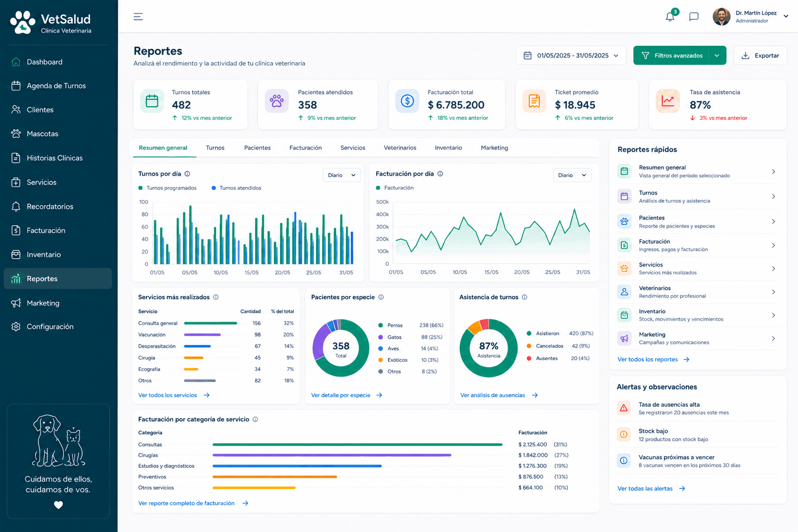Toggle the Perros legend entry
The height and width of the screenshot is (532, 798).
[391, 325]
